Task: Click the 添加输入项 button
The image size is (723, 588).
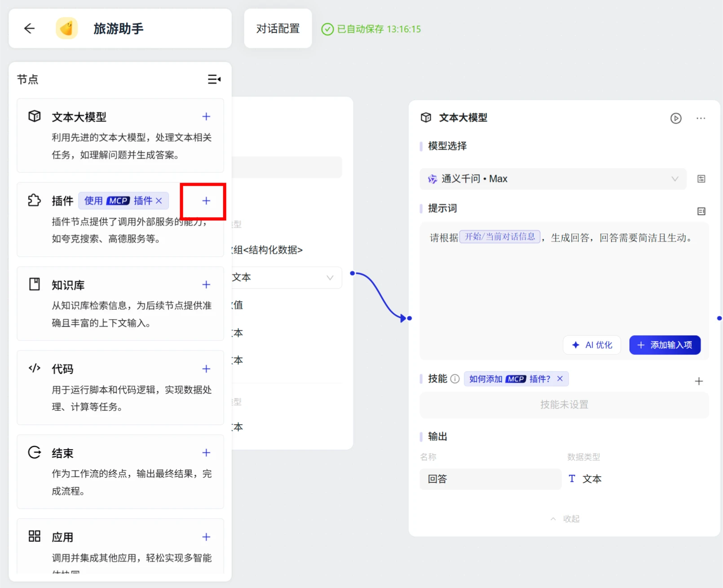Action: [x=665, y=345]
